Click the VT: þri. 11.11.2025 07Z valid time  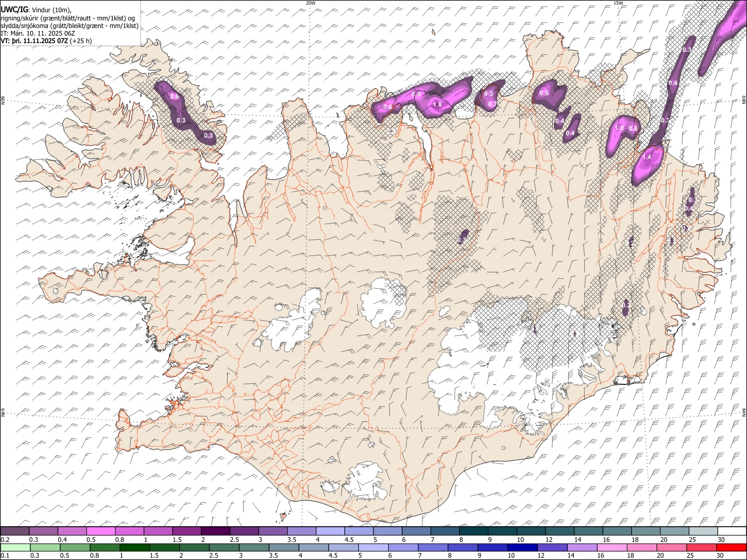(34, 41)
